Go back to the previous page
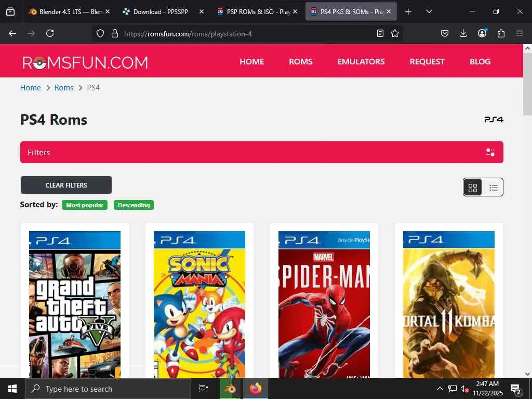The image size is (532, 399). [x=12, y=33]
